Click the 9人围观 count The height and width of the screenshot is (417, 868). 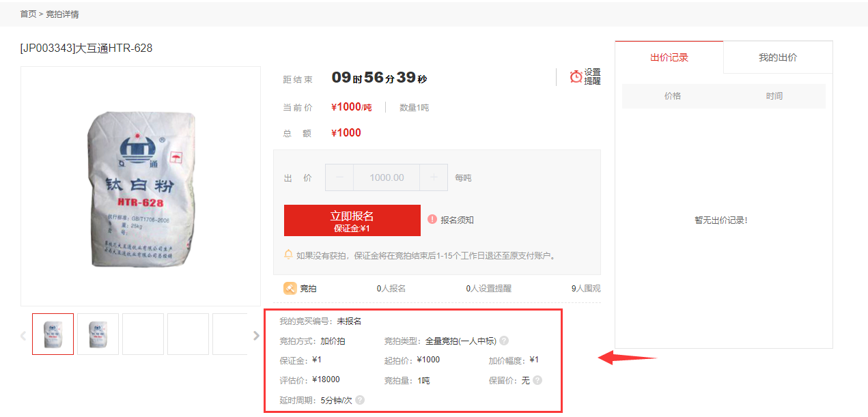[x=586, y=289]
